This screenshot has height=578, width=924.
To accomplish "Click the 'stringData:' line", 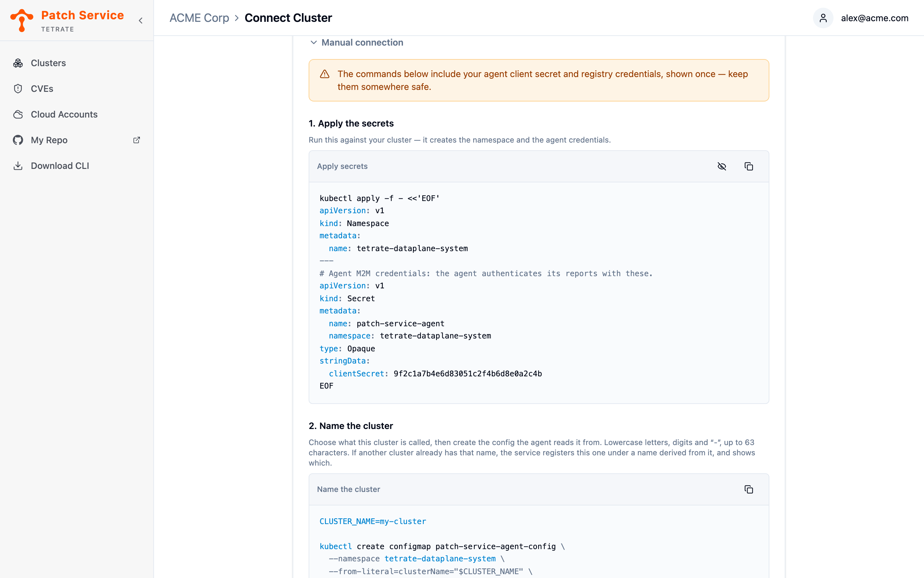I will point(344,361).
